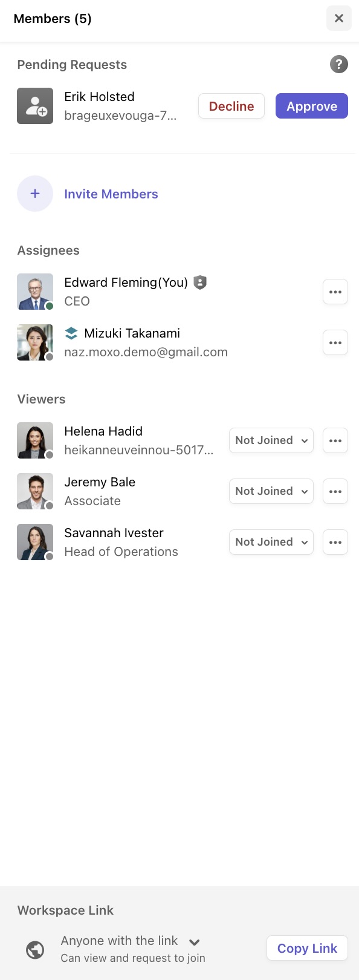Screen dimensions: 359x980
Task: Click the admin shield badge next to Edward Fleming
Action: (x=199, y=282)
